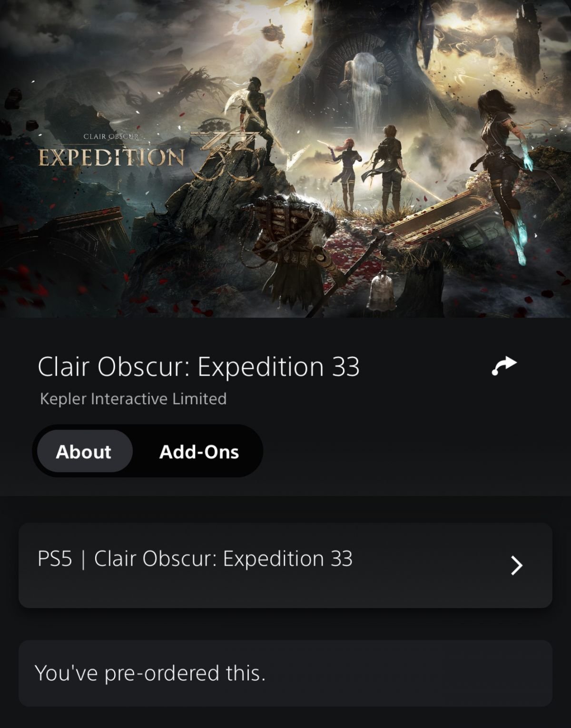Click the EXPEDITION logo text in artwork
Image resolution: width=571 pixels, height=728 pixels.
(x=111, y=158)
